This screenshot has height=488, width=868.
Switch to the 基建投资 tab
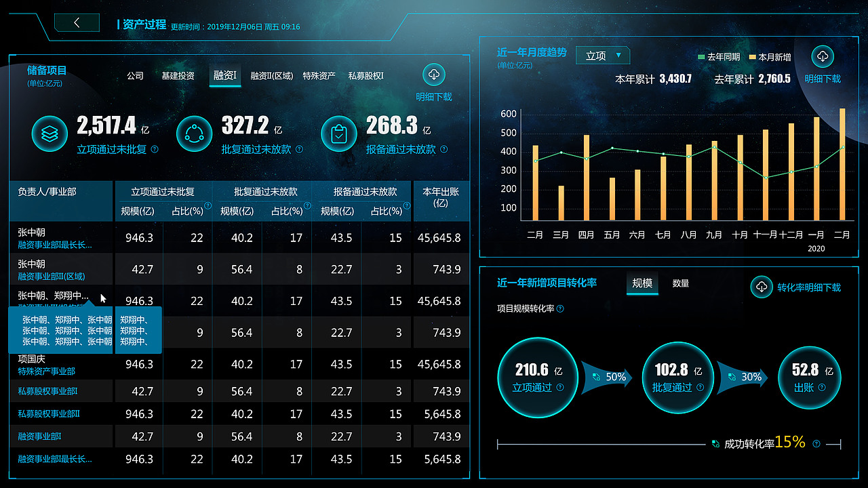point(178,76)
